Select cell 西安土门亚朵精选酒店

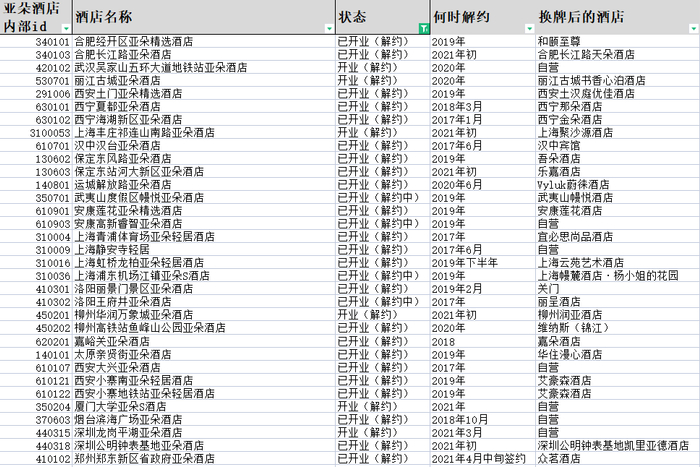(204, 93)
